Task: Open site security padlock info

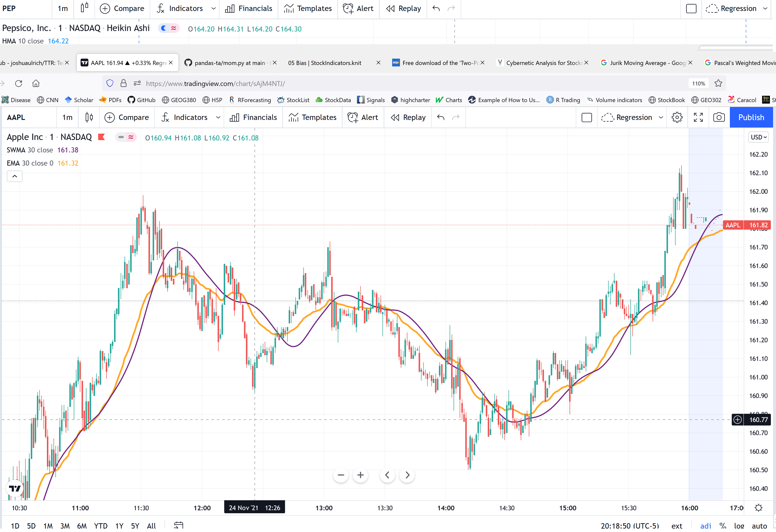Action: [x=123, y=84]
